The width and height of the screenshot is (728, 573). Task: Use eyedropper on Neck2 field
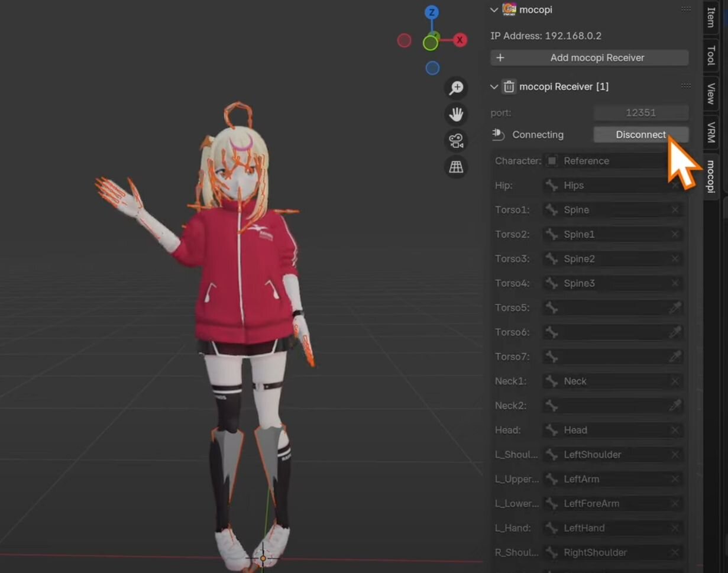tap(675, 406)
